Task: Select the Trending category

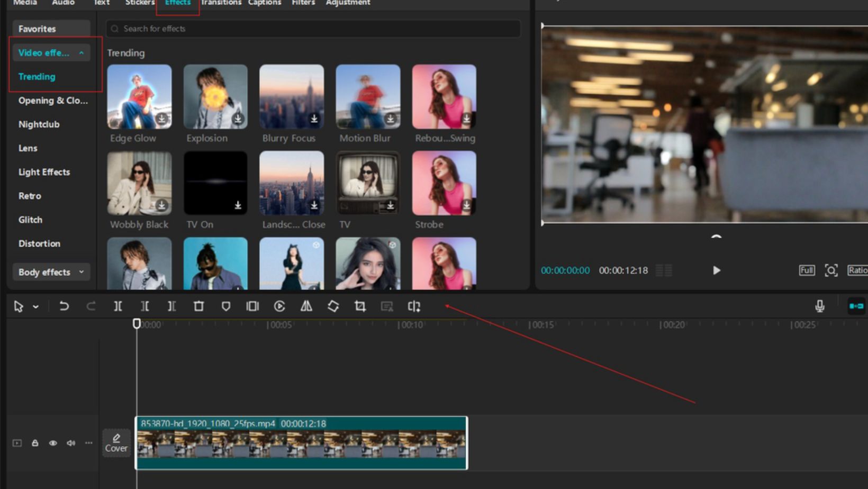Action: point(37,77)
